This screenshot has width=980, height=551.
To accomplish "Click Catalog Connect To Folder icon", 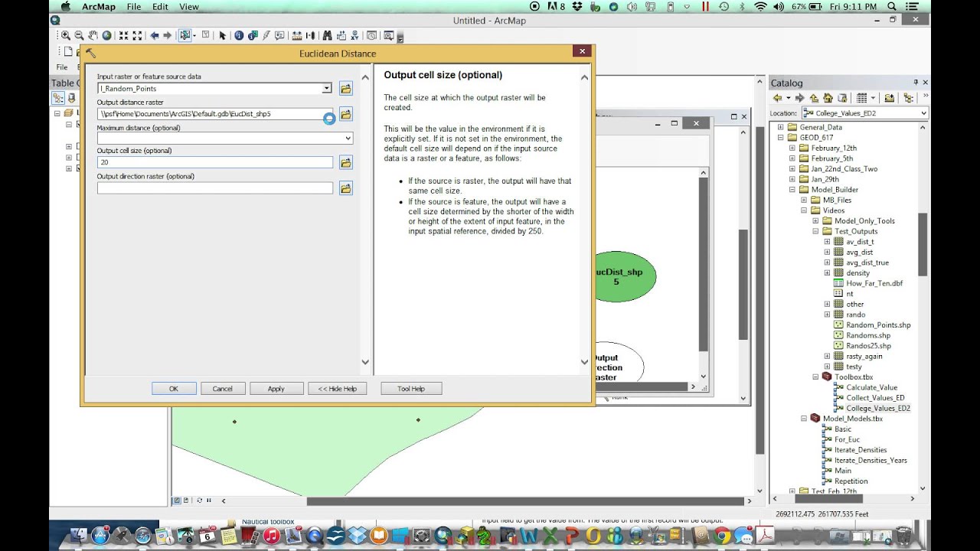I will (x=889, y=98).
